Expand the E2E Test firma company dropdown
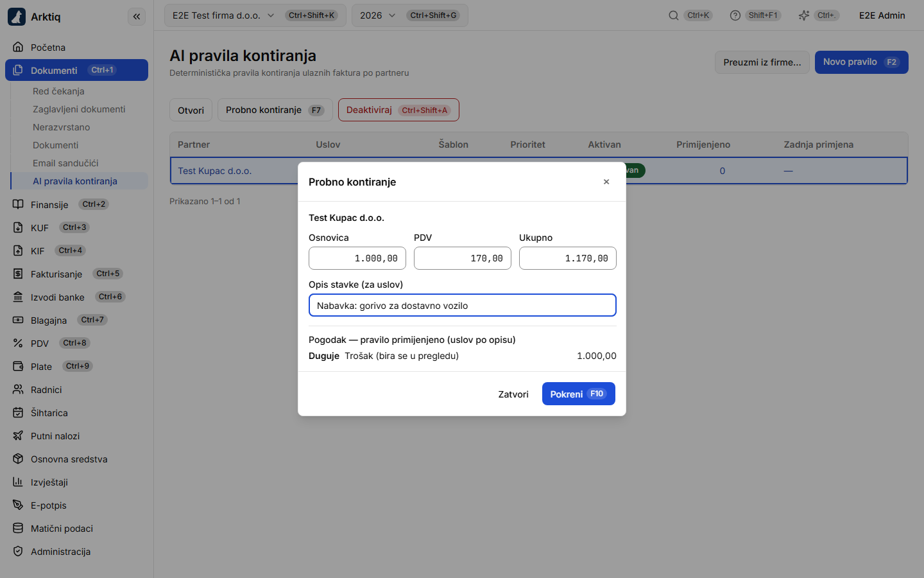Image resolution: width=924 pixels, height=578 pixels. click(255, 15)
